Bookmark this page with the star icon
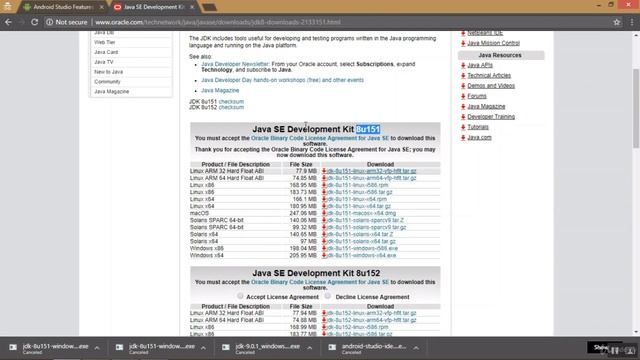This screenshot has width=640, height=360. point(616,22)
